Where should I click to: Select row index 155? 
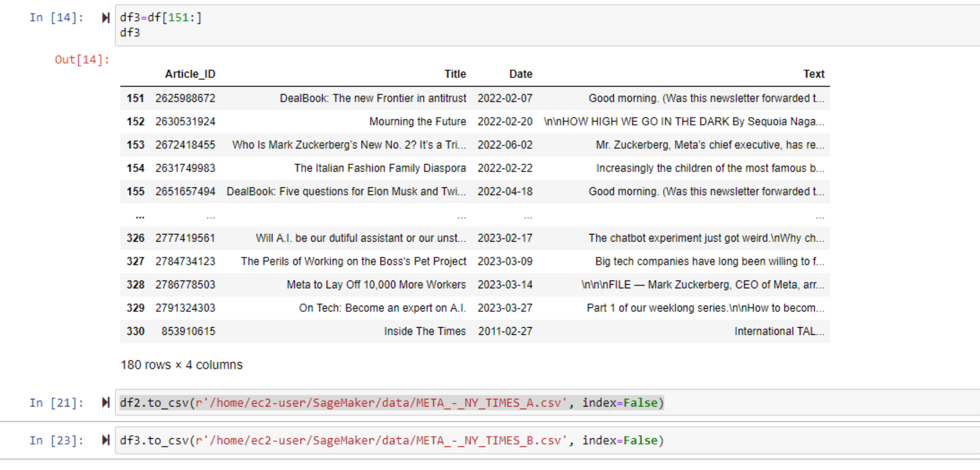click(136, 191)
